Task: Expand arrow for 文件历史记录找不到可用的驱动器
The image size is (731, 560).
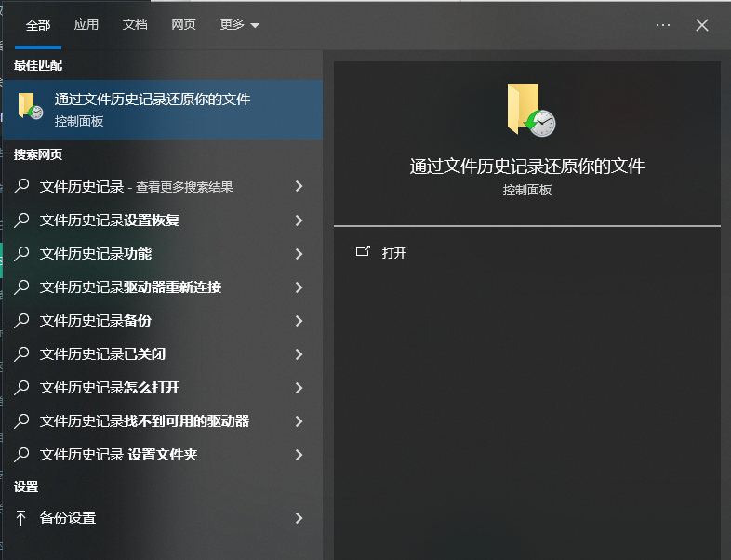Action: pos(299,421)
